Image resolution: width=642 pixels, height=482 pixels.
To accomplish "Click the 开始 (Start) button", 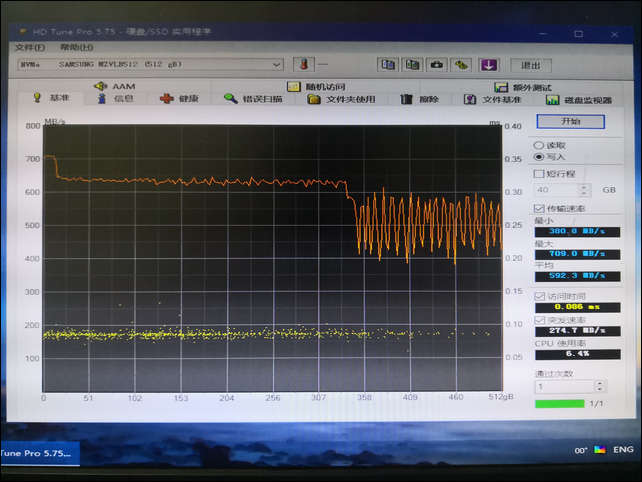I will (570, 121).
